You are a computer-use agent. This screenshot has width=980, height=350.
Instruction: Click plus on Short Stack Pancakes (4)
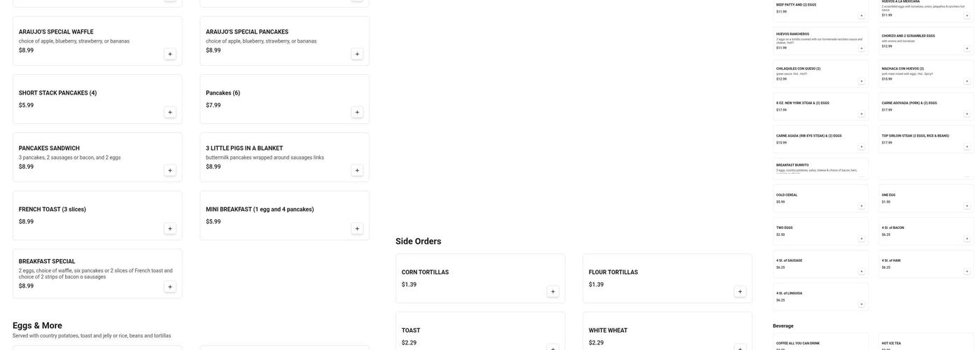click(x=170, y=112)
